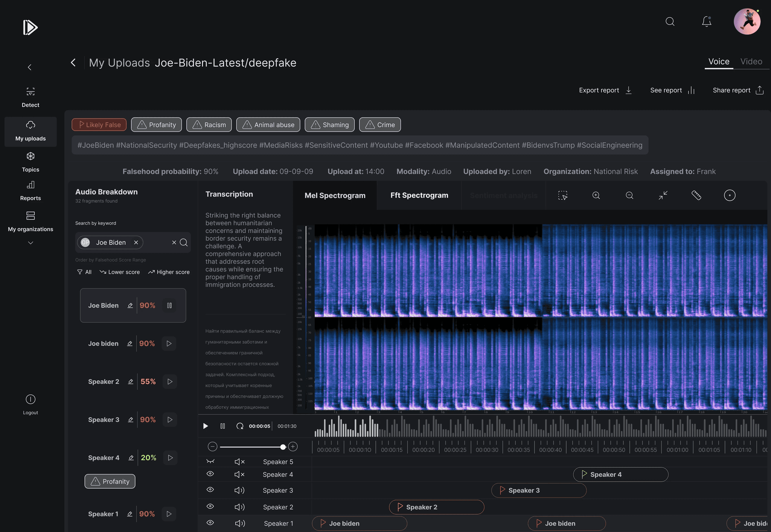This screenshot has width=771, height=532.
Task: Open Detect in sidebar
Action: click(x=30, y=97)
